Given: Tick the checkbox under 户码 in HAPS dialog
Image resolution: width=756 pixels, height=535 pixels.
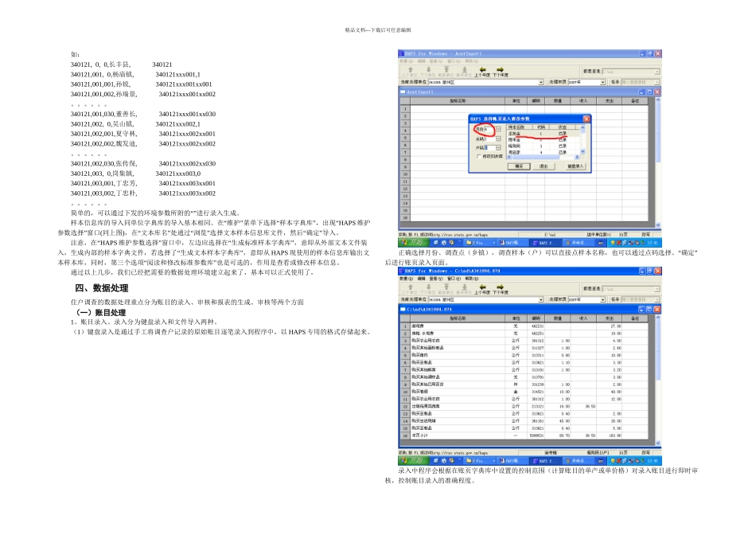Looking at the screenshot, I should tap(478, 157).
